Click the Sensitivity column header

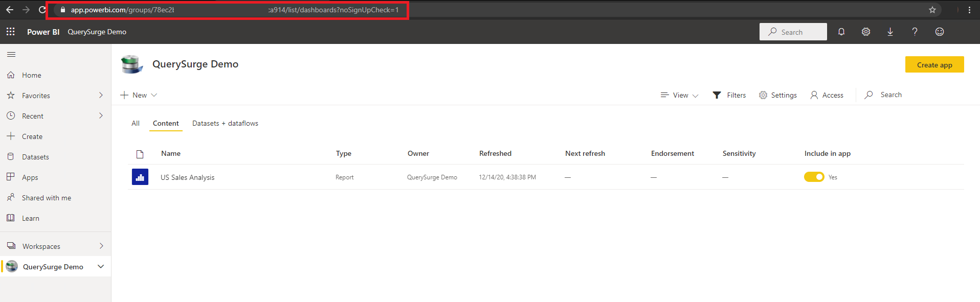pyautogui.click(x=739, y=153)
